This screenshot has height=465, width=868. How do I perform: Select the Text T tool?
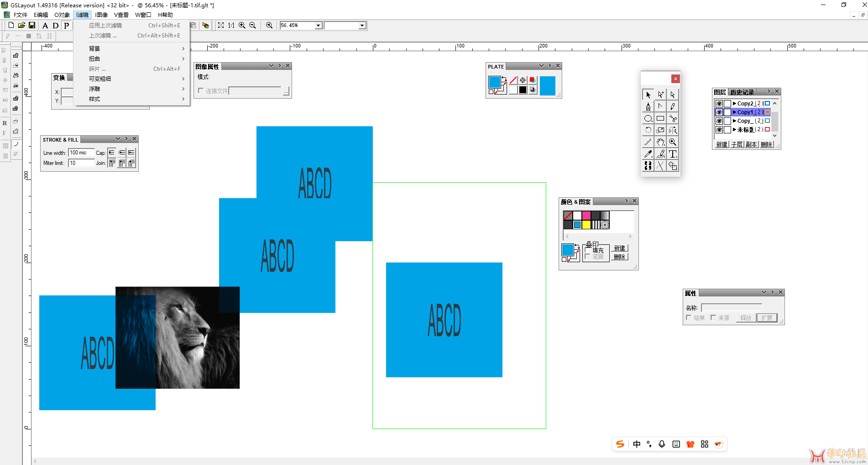tap(673, 154)
